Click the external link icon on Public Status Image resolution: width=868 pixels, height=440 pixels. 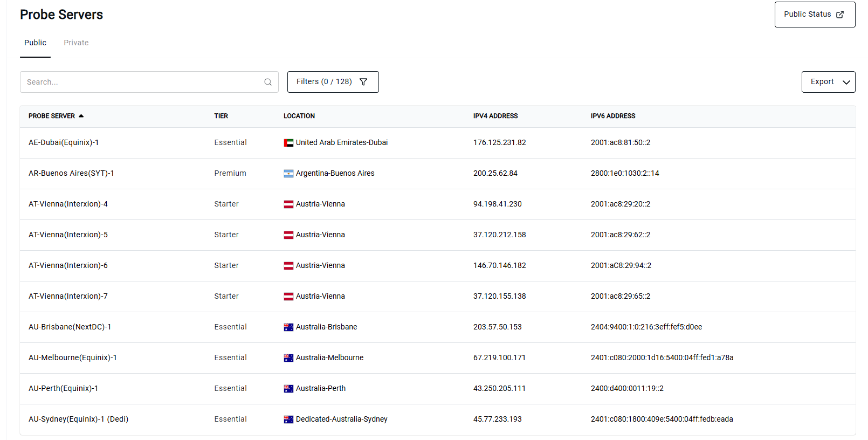(840, 15)
